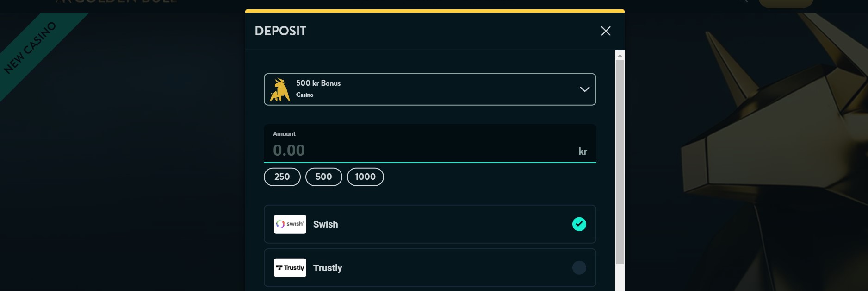This screenshot has height=291, width=868.
Task: Click the golden bull bonus icon
Action: click(x=279, y=89)
